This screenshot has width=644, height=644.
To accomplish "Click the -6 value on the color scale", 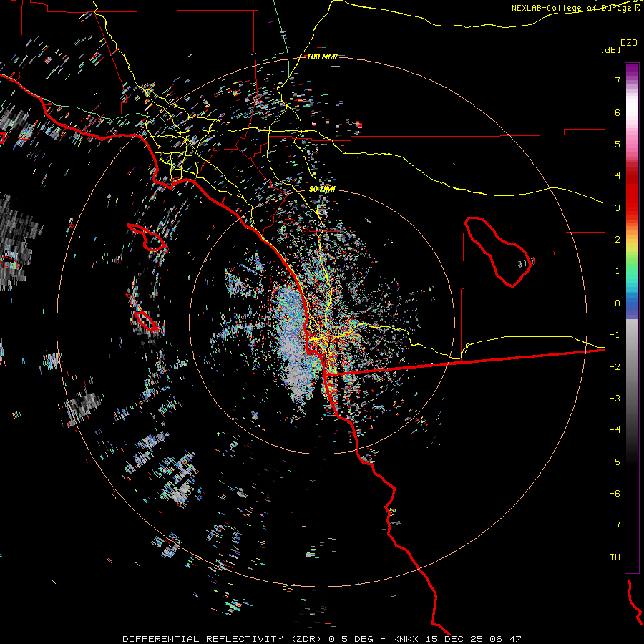I will [615, 493].
